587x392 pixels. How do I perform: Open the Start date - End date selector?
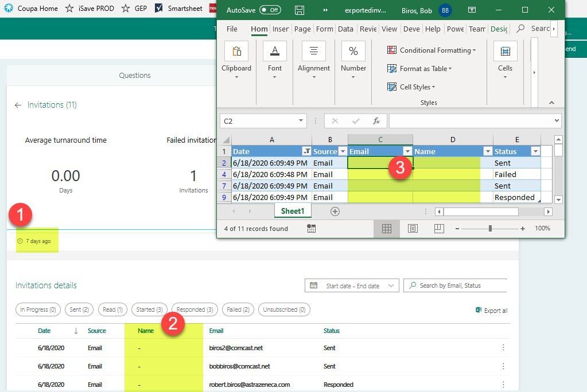[x=351, y=285]
